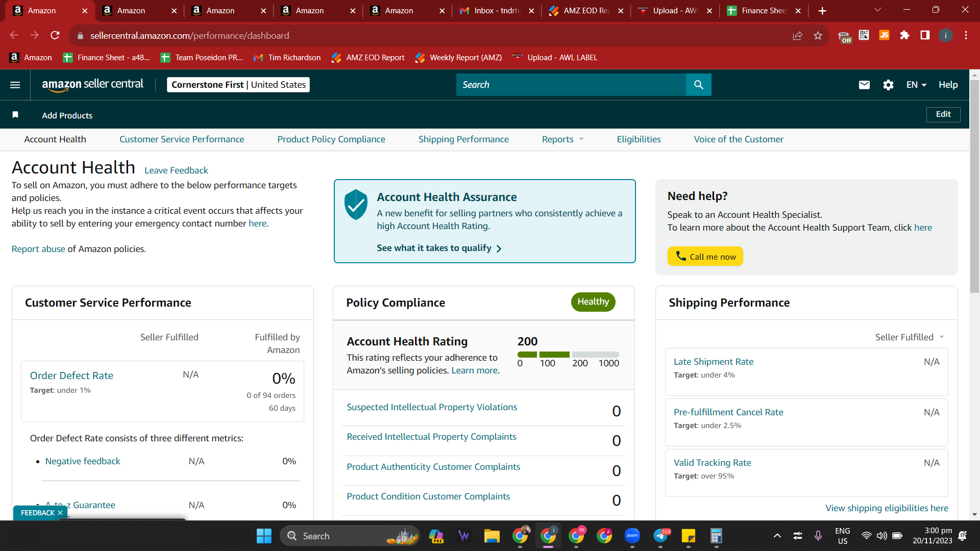This screenshot has height=551, width=980.
Task: Open the Seller Central hamburger menu
Action: point(15,85)
